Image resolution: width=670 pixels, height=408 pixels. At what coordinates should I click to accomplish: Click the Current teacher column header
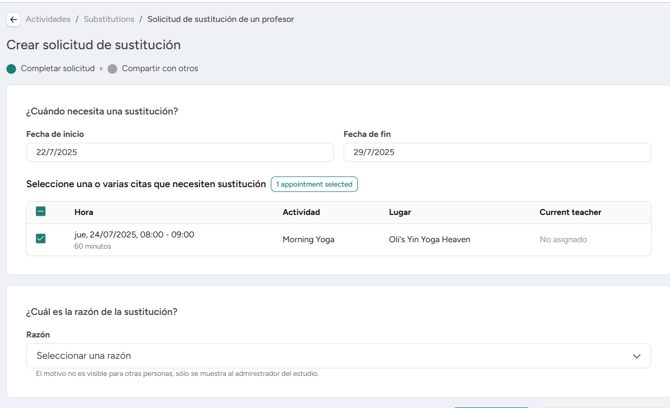coord(570,212)
